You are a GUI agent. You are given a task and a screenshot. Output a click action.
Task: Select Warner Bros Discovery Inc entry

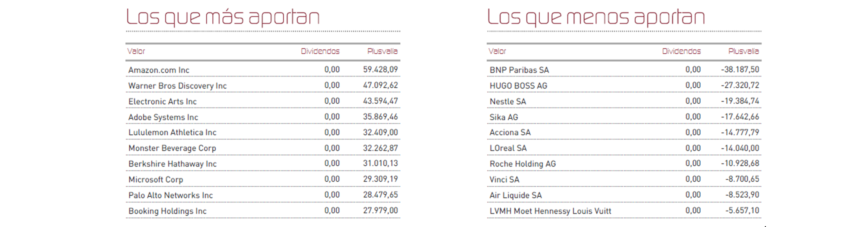point(177,86)
